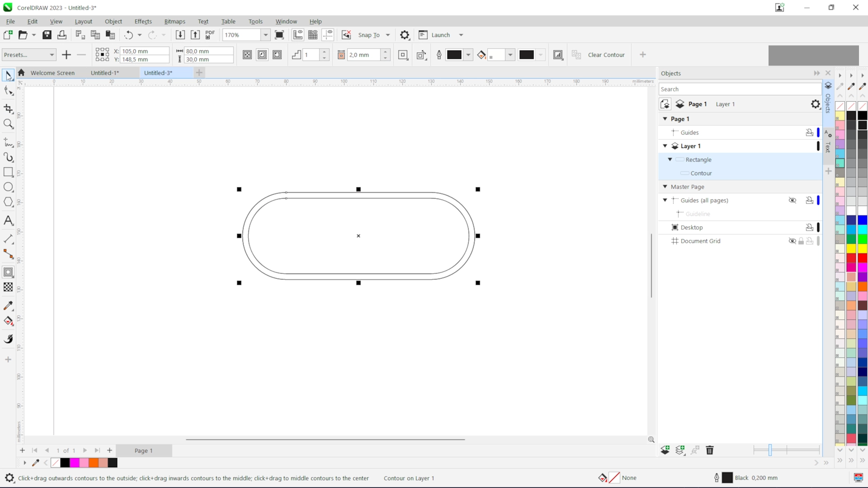Select the Contour effects tool
Viewport: 868px width, 488px height.
pos(8,272)
